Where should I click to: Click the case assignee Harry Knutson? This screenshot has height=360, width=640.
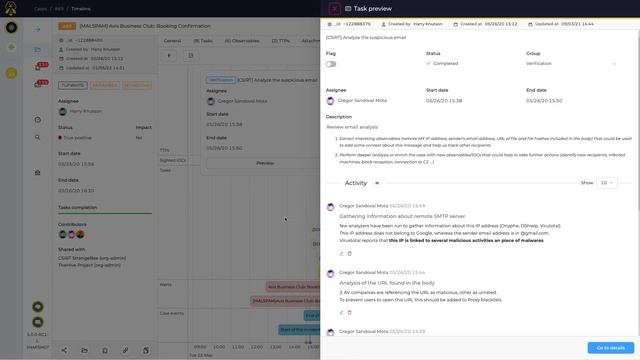(x=80, y=111)
